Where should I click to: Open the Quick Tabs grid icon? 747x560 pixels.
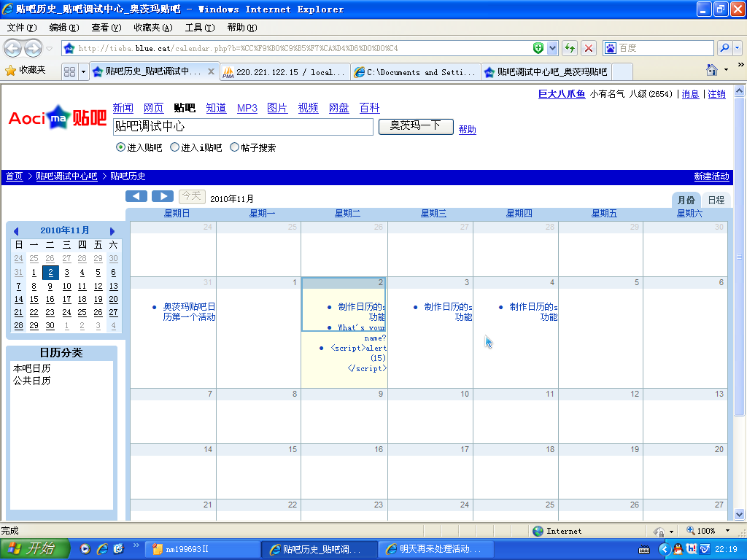tap(69, 72)
